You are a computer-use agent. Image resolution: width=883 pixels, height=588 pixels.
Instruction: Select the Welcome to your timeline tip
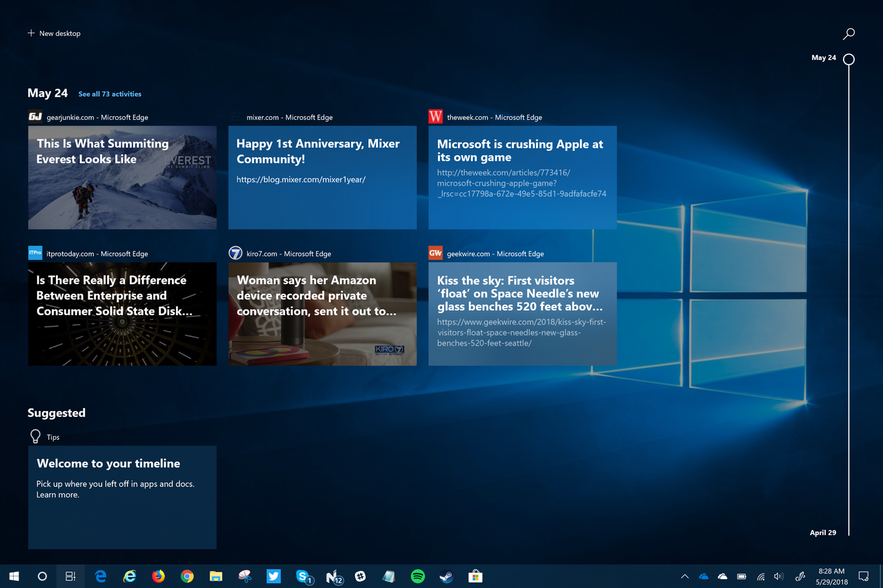[x=122, y=496]
